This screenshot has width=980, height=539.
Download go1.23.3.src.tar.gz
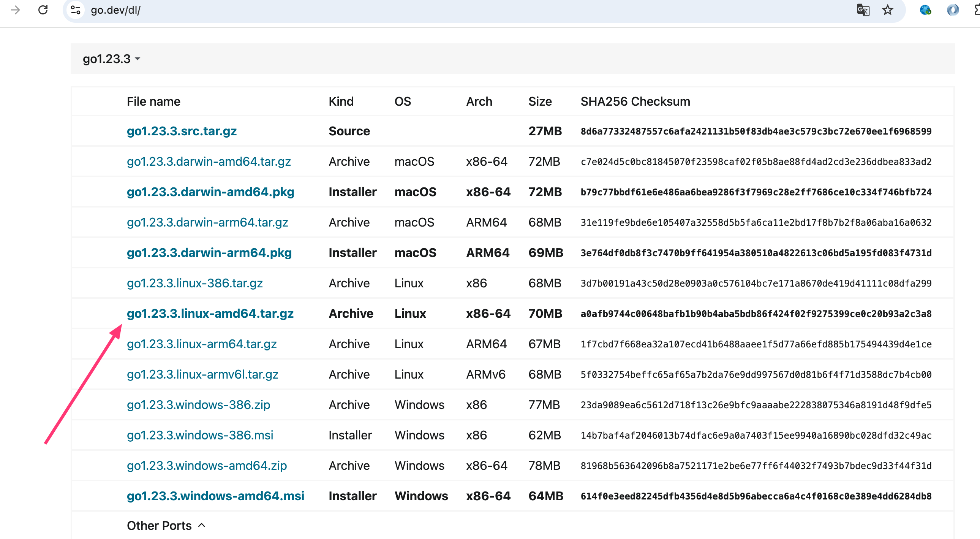pos(182,131)
